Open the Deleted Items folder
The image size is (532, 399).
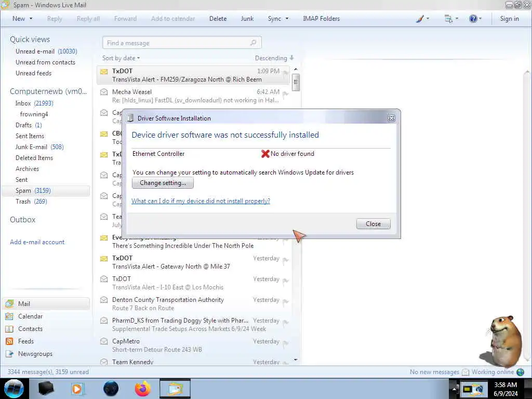34,158
